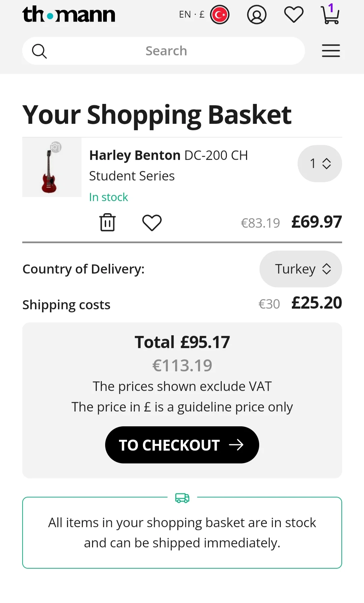Open the shopping cart icon in header
This screenshot has height=603, width=364.
click(x=330, y=15)
